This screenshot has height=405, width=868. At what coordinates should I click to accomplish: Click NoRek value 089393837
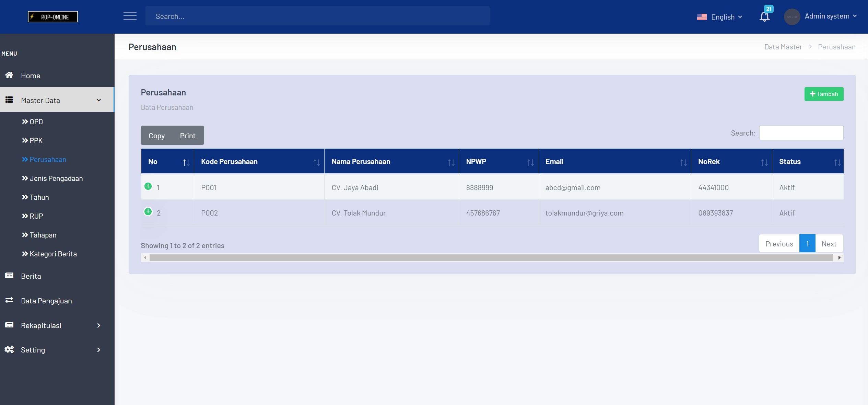715,213
